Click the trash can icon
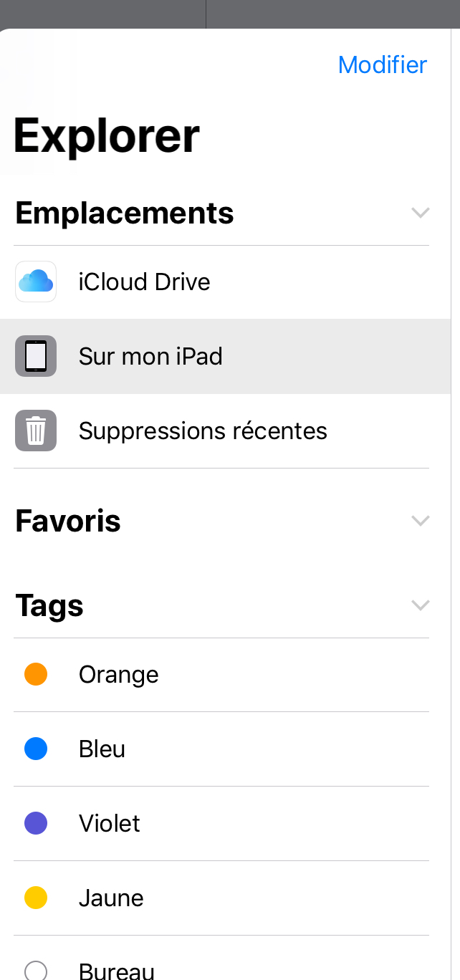Screen dimensions: 460x980 36,431
